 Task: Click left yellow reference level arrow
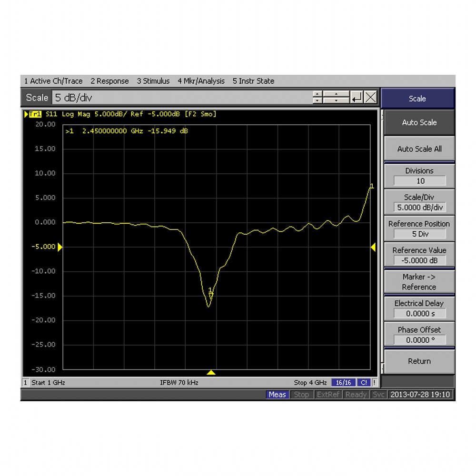pyautogui.click(x=60, y=247)
